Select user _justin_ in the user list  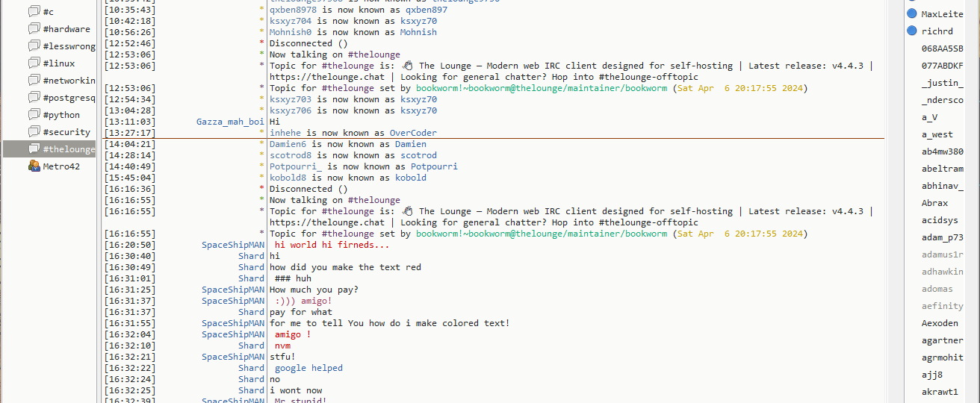click(942, 83)
